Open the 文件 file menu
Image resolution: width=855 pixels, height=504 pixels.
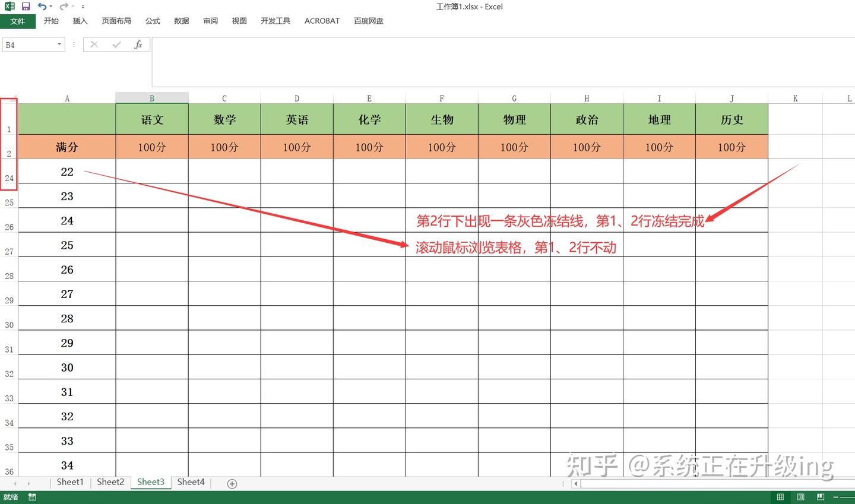coord(18,21)
